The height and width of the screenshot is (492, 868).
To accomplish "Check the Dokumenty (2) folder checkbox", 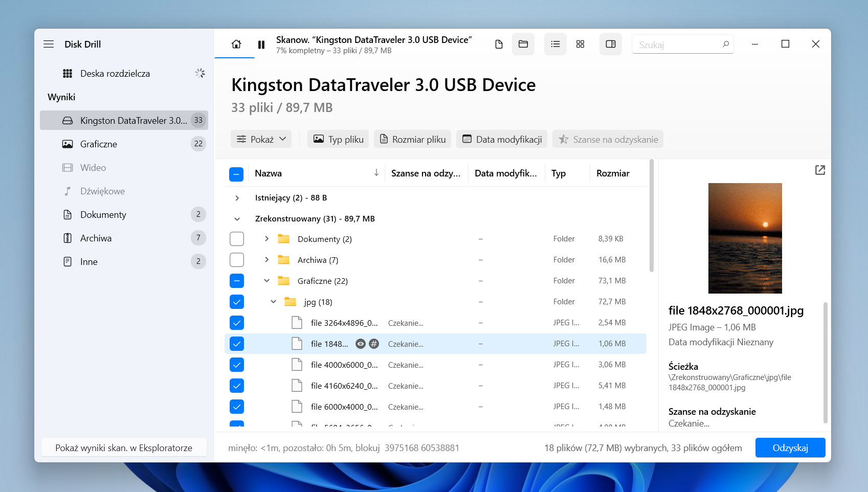I will coord(237,239).
